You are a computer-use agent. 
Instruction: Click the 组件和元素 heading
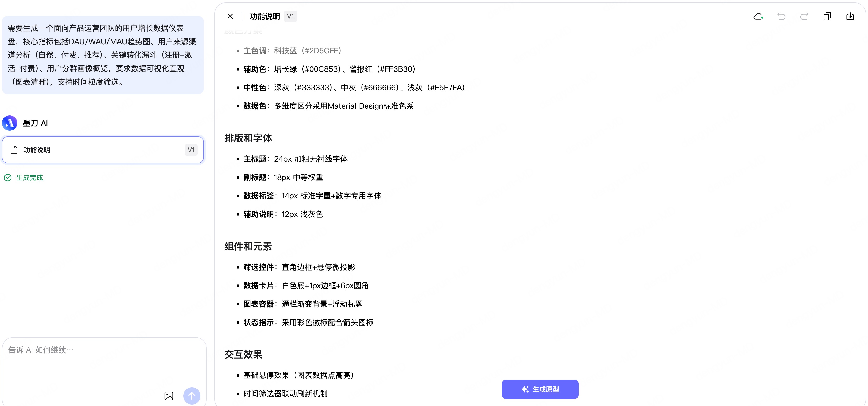(248, 247)
